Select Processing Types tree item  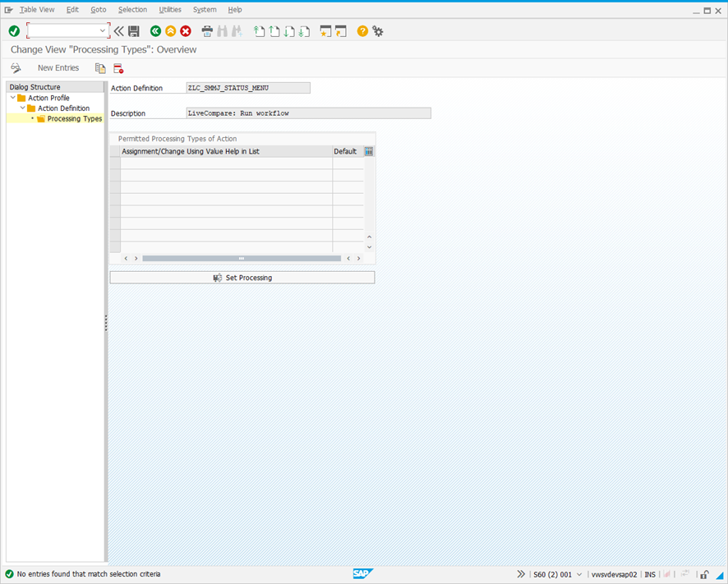[74, 119]
